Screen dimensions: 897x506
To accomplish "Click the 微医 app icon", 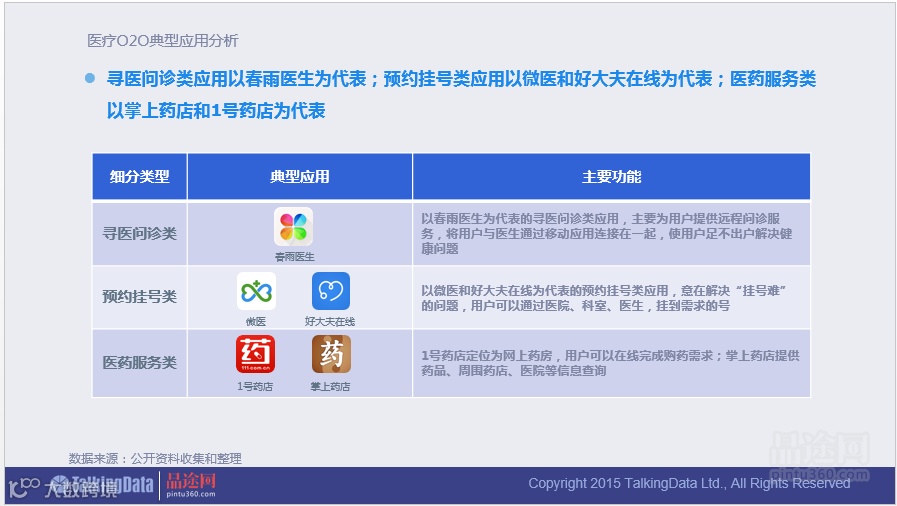I will [x=256, y=291].
